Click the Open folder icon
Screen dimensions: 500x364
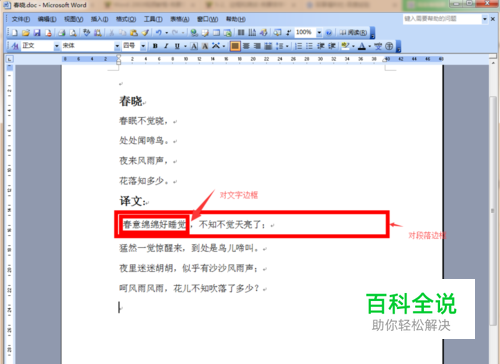click(26, 33)
